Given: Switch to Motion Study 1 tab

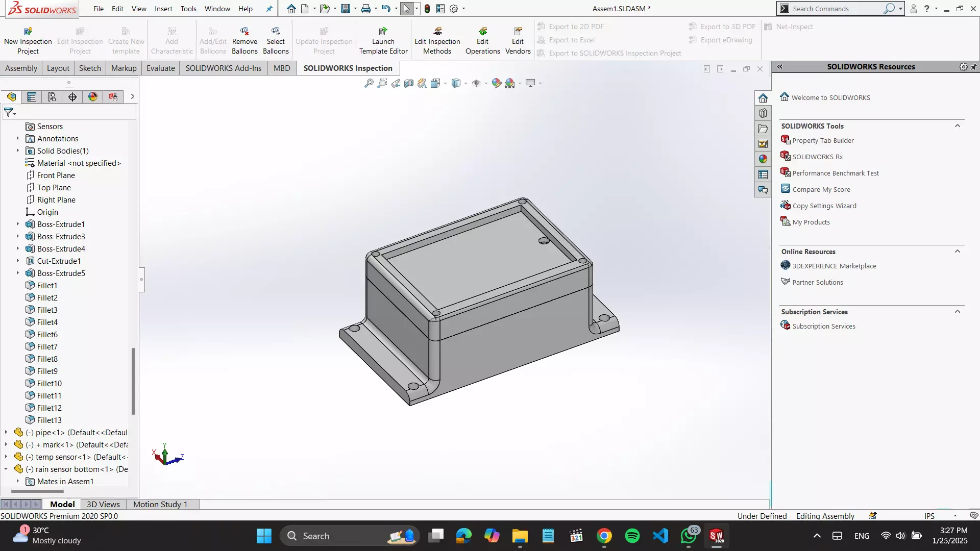Looking at the screenshot, I should point(160,504).
